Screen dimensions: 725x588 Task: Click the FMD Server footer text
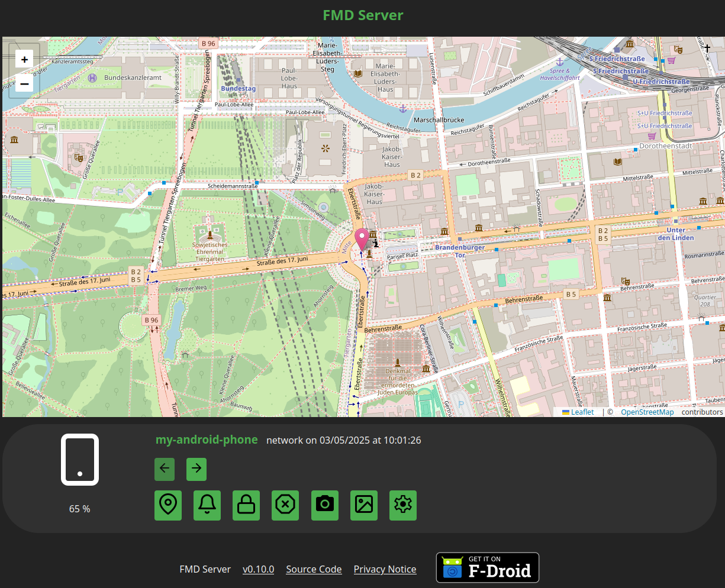click(x=205, y=569)
